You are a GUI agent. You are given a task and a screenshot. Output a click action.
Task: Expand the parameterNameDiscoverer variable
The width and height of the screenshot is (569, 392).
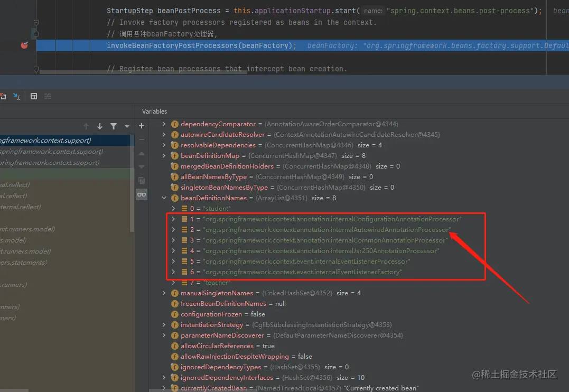pyautogui.click(x=164, y=335)
